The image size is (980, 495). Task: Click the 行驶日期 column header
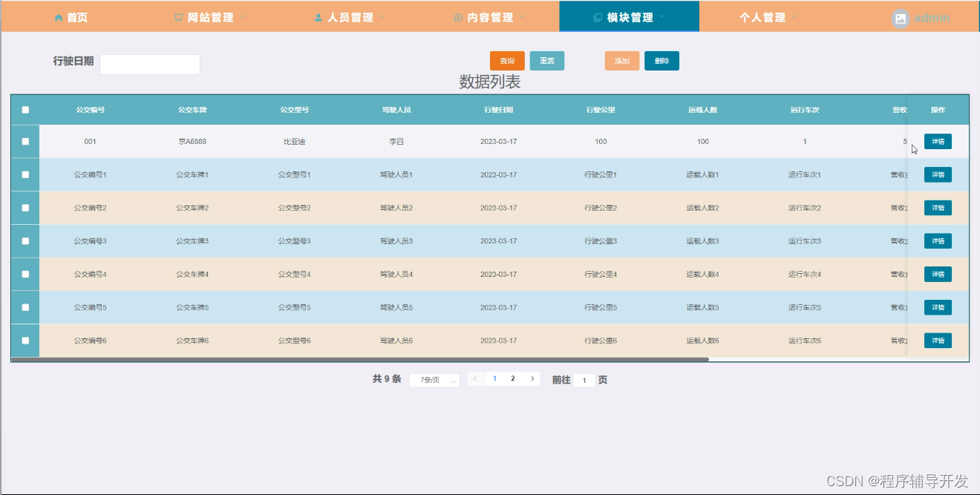(x=498, y=110)
